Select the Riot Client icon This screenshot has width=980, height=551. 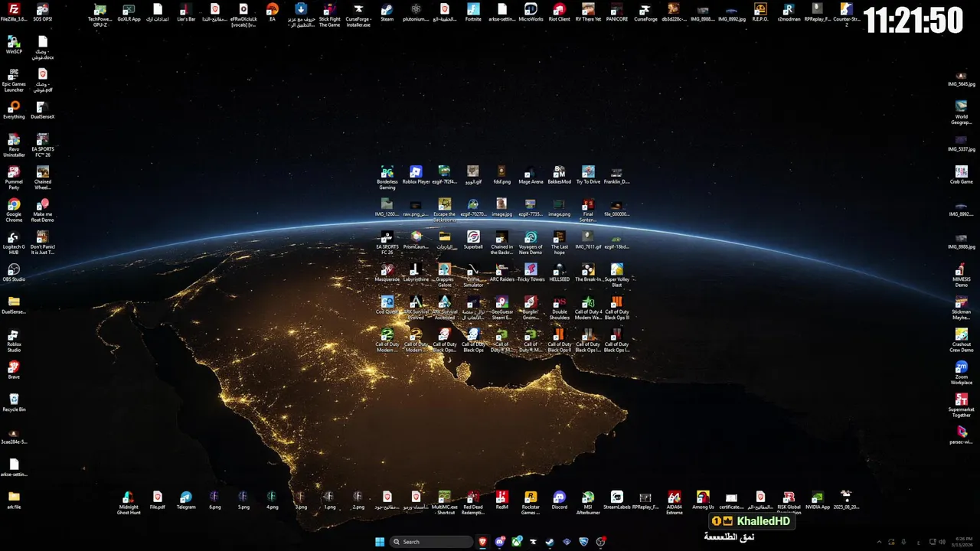click(x=560, y=13)
